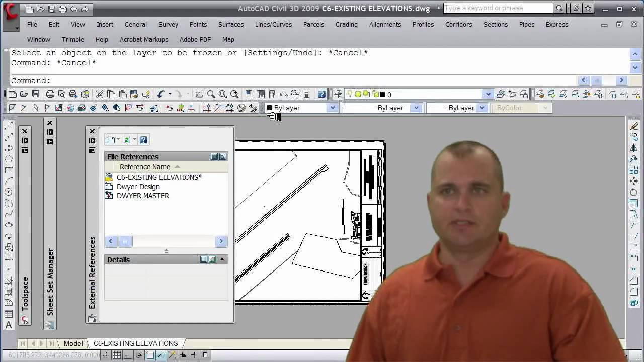Collapse the Details panel arrow
The height and width of the screenshot is (362, 644).
(x=222, y=259)
